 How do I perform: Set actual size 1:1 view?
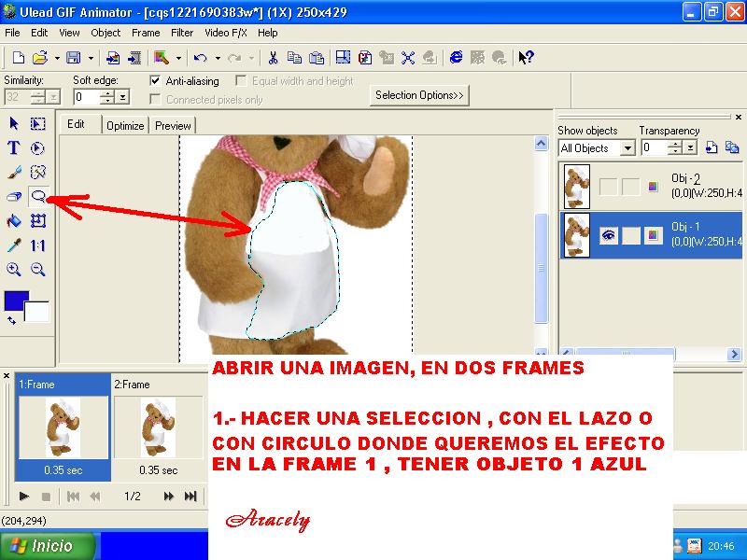[x=37, y=245]
